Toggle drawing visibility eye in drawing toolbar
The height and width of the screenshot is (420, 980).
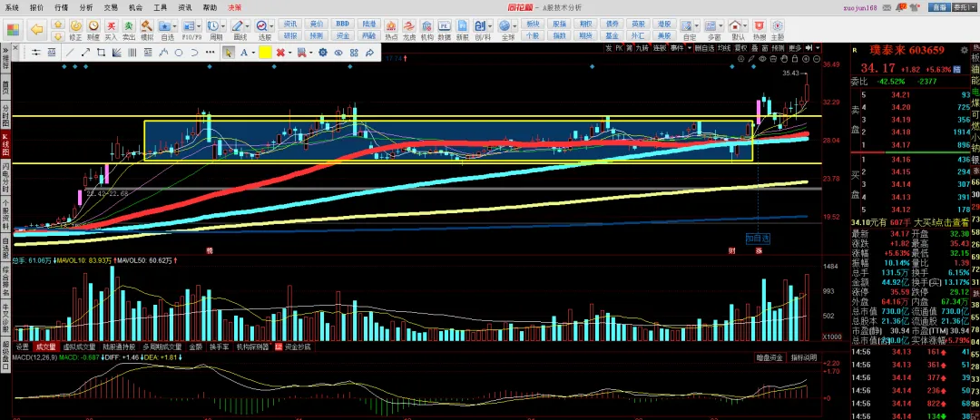point(338,53)
